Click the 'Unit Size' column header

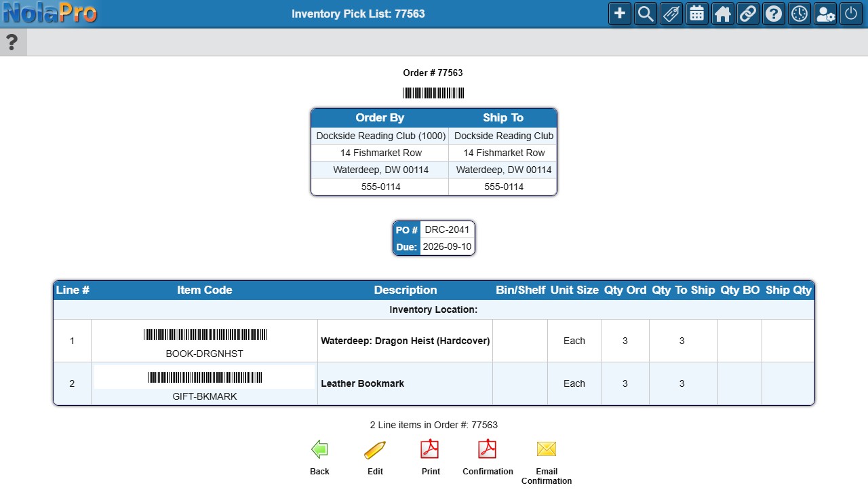tap(574, 290)
